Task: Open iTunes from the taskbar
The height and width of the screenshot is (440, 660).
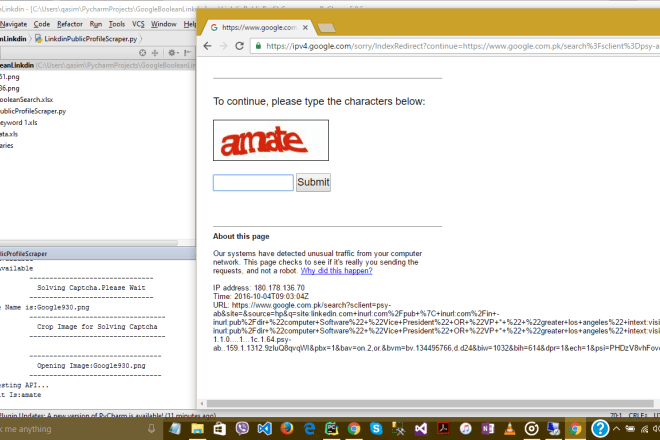Action: 466,429
